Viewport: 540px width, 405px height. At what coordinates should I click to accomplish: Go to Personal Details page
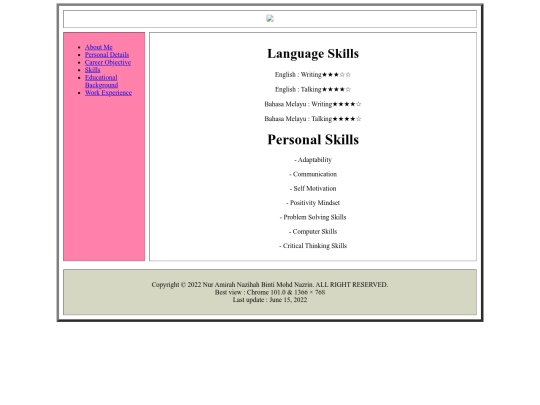pos(107,55)
